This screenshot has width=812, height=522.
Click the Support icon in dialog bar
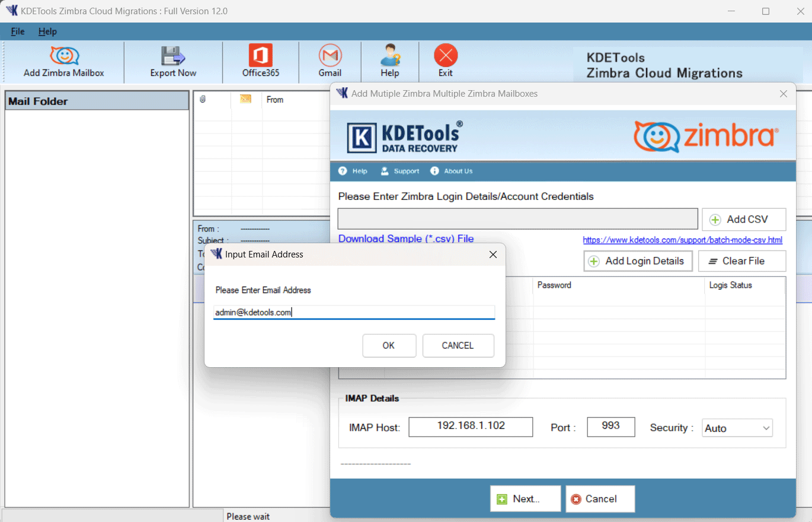click(x=385, y=171)
